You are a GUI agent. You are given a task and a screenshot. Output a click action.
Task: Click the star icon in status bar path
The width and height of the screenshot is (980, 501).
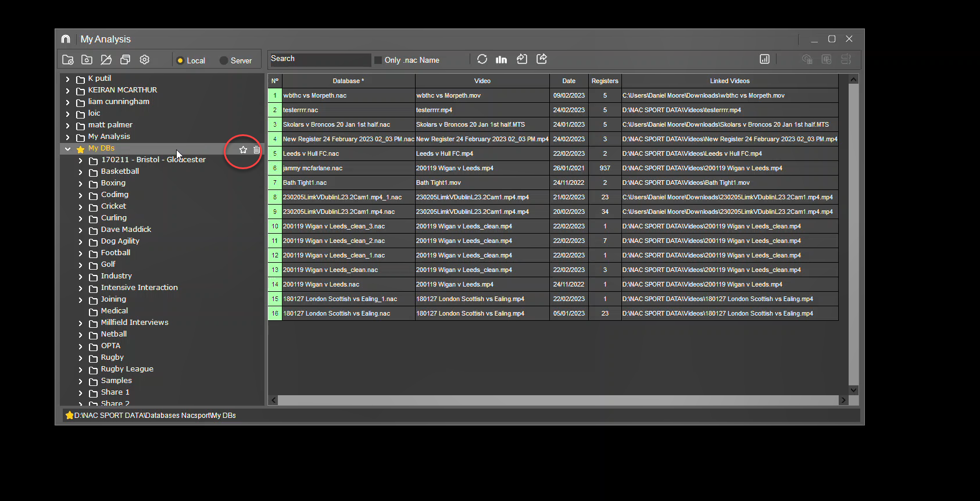(x=70, y=415)
